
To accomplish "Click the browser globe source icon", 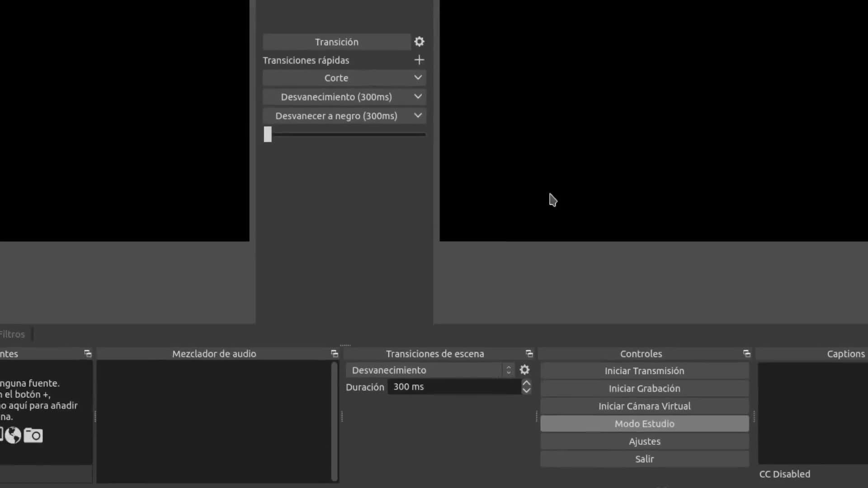I will pos(13,435).
